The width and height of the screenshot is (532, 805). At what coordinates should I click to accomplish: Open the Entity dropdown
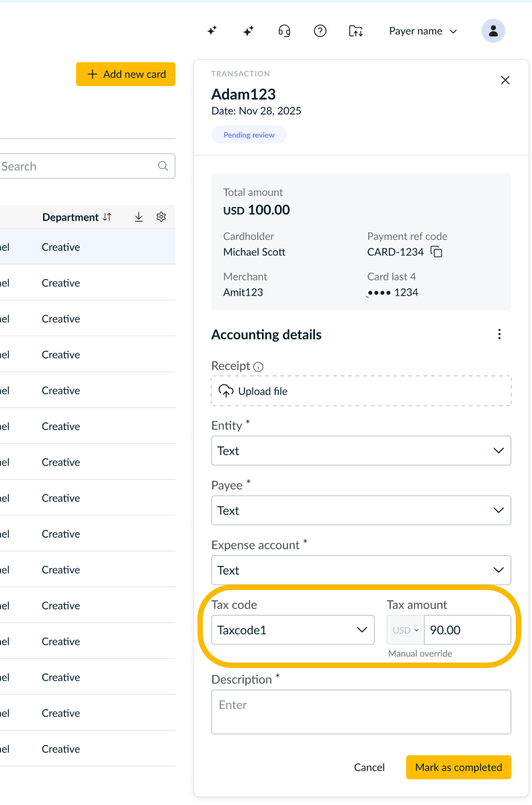click(x=361, y=451)
